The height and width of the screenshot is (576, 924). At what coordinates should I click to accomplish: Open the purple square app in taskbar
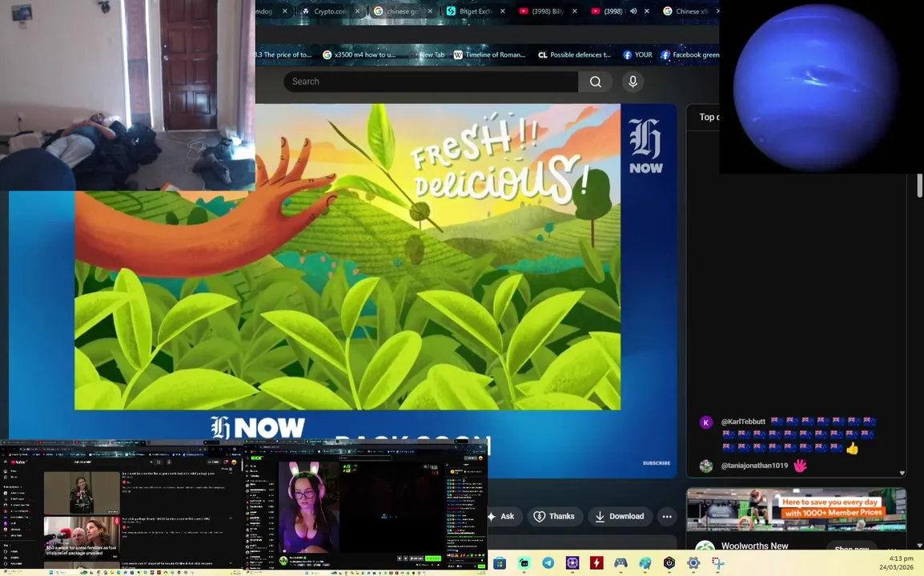572,563
